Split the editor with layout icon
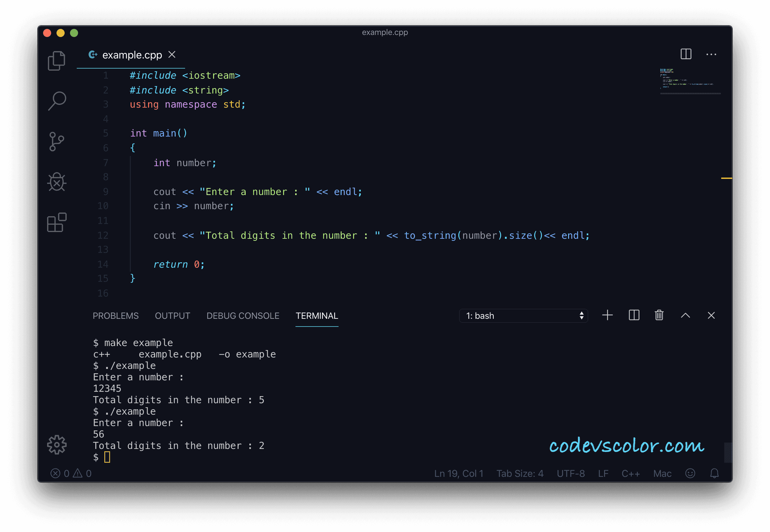Image resolution: width=770 pixels, height=532 pixels. [686, 54]
